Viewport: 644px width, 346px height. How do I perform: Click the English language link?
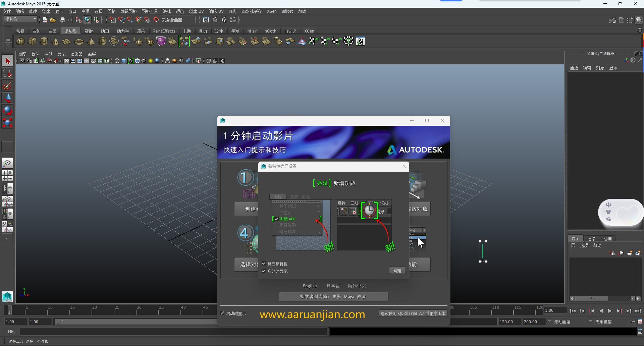click(310, 286)
